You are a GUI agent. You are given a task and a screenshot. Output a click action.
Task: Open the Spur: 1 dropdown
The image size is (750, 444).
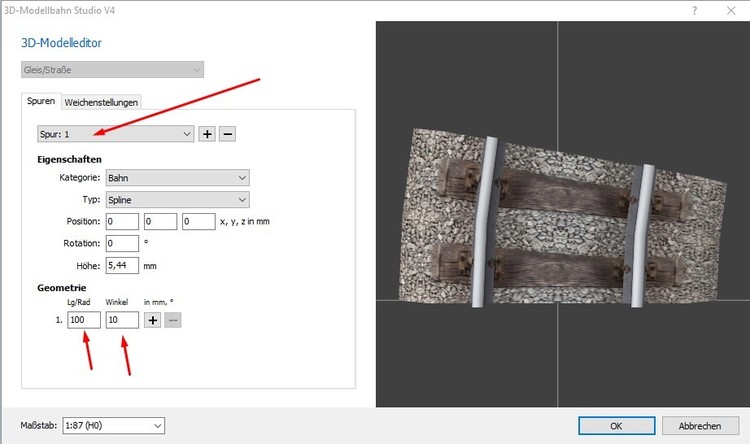(x=115, y=134)
